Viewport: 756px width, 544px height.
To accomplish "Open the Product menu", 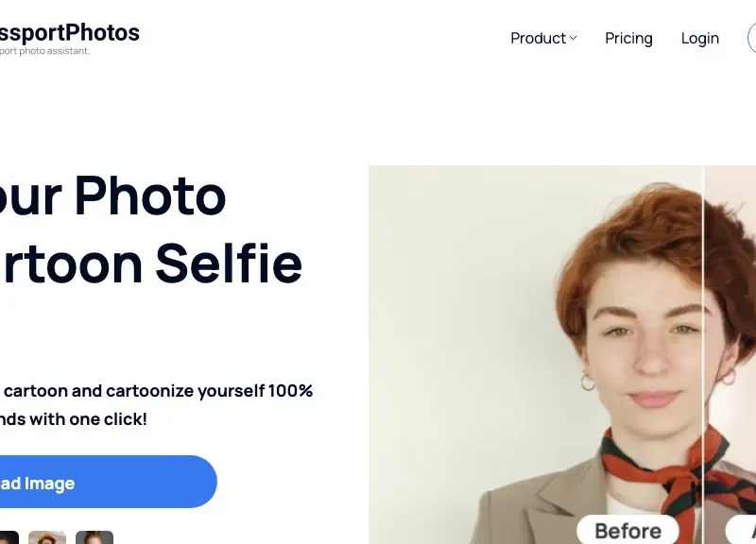I will (538, 38).
